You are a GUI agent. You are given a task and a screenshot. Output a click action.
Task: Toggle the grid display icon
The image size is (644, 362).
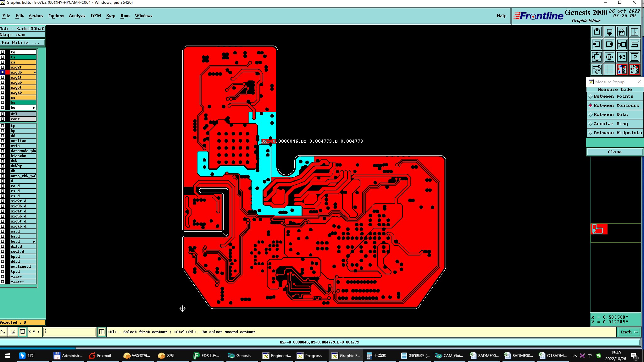coord(609,69)
